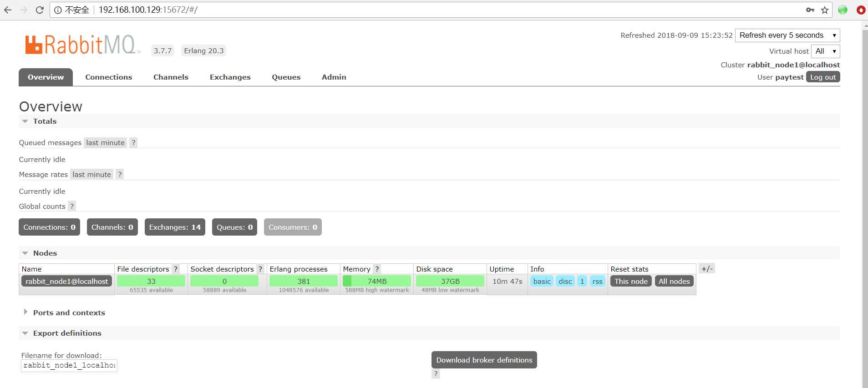Click the Consumers: 0 count button

coord(293,227)
